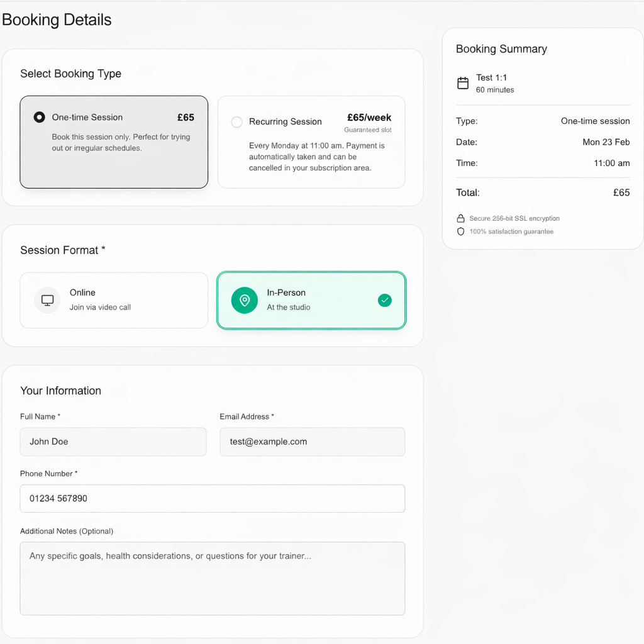Click the green checkmark on the In-Person option
644x644 pixels.
click(385, 300)
